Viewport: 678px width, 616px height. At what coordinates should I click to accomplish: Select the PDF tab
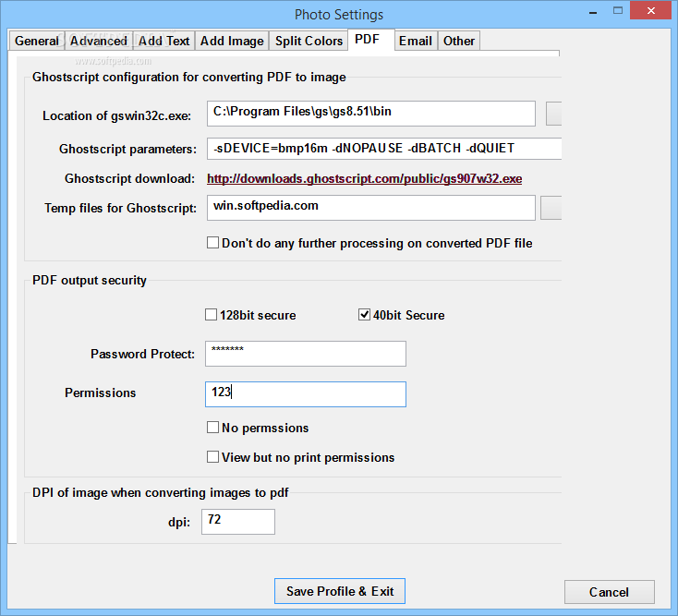click(371, 40)
